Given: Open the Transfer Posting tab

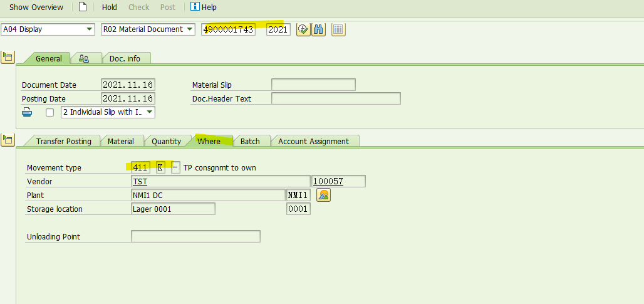Looking at the screenshot, I should [64, 141].
